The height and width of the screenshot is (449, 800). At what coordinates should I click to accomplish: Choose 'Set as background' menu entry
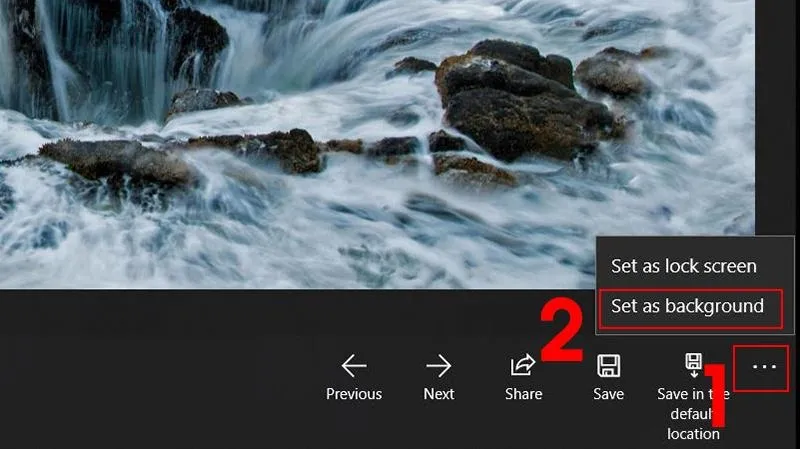coord(688,306)
